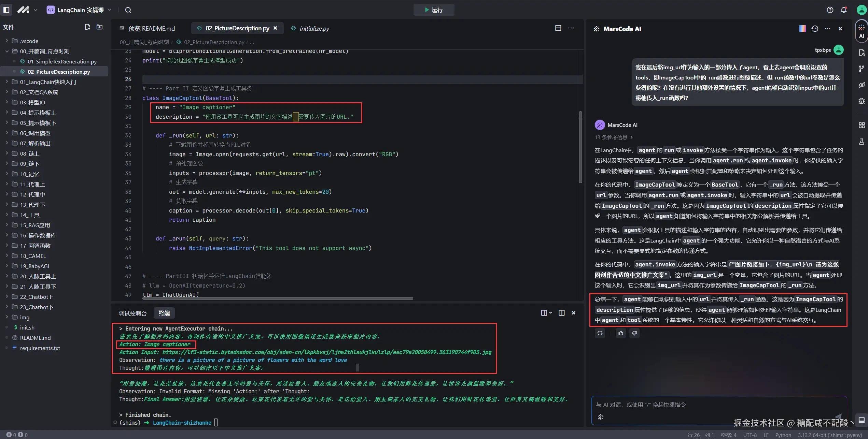This screenshot has height=439, width=868.
Task: Open source control branch icon in right sidebar
Action: click(x=862, y=69)
